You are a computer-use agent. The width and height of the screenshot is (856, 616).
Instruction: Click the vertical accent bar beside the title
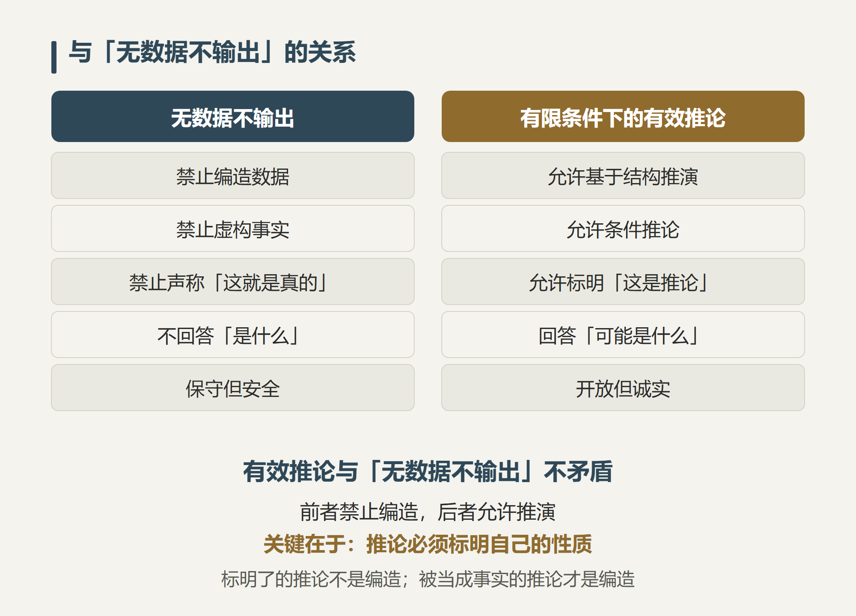point(54,57)
